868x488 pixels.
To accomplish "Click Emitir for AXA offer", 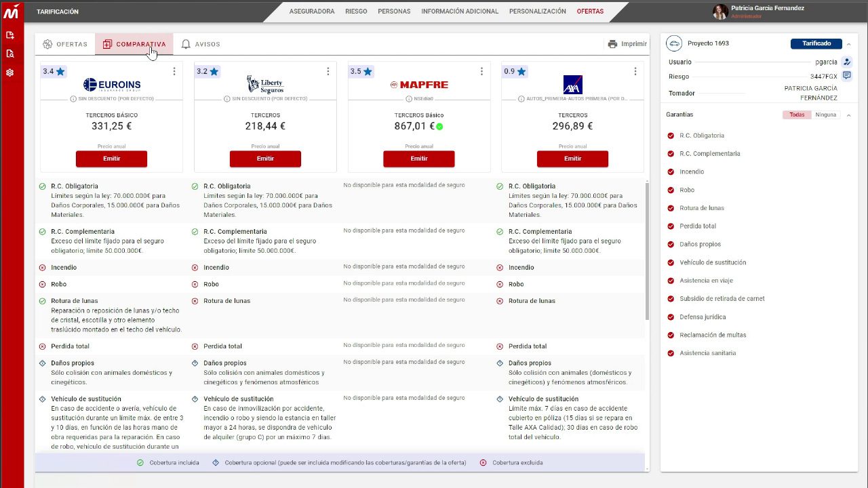I will (572, 159).
